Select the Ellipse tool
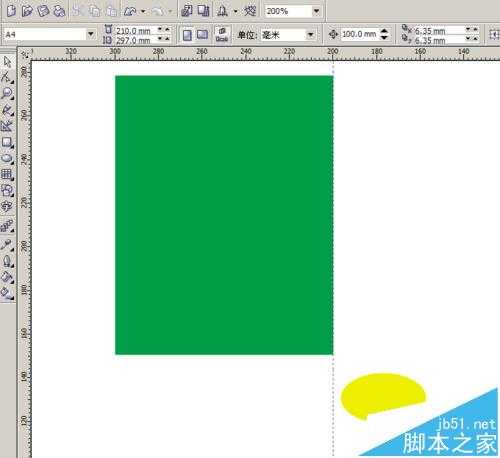The image size is (500, 458). (x=7, y=158)
